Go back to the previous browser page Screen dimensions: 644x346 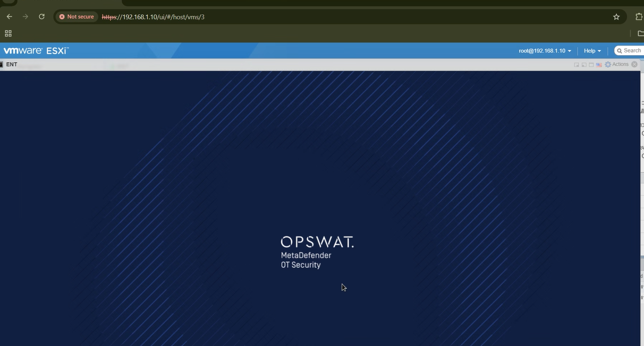click(9, 16)
